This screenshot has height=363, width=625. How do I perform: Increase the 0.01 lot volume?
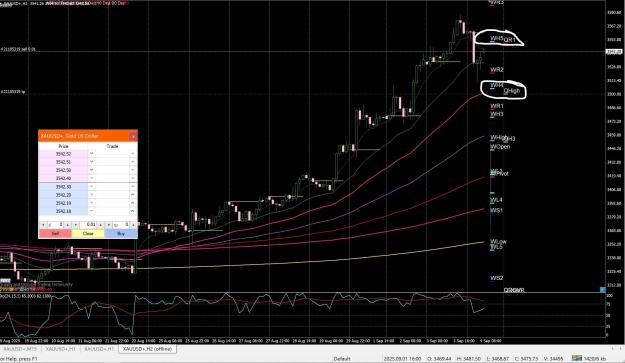(101, 225)
